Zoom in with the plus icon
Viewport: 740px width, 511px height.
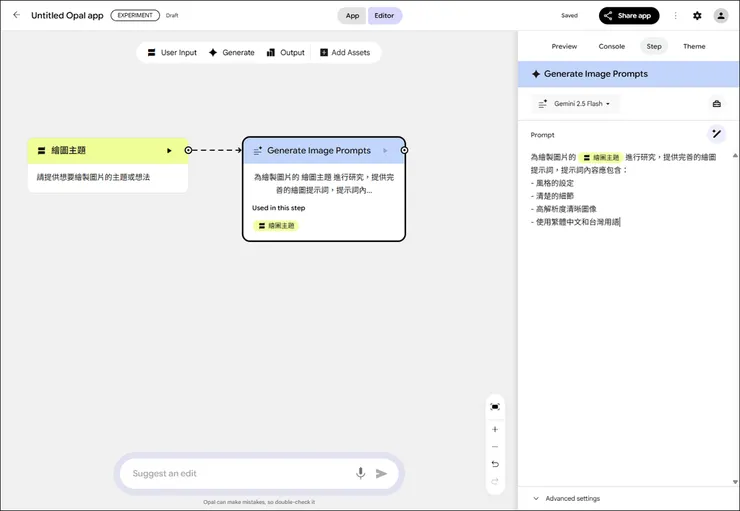point(495,429)
